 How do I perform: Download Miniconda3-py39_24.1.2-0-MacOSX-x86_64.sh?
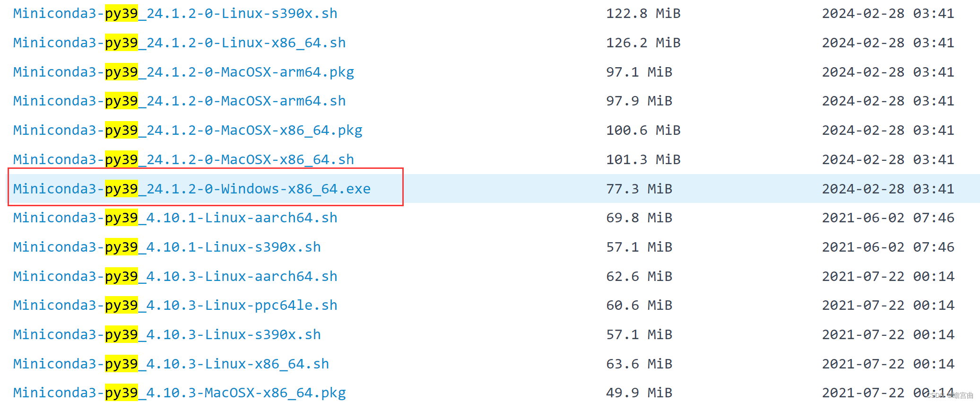coord(183,160)
